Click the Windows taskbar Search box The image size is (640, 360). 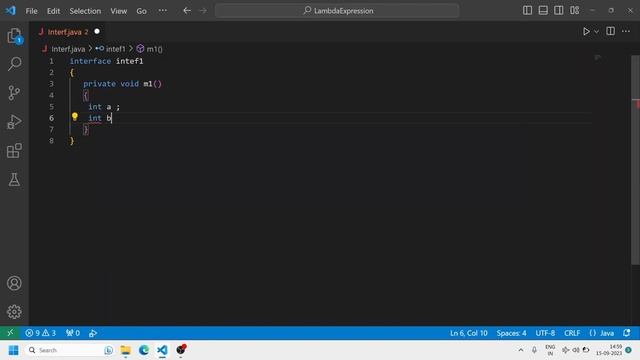(x=69, y=350)
